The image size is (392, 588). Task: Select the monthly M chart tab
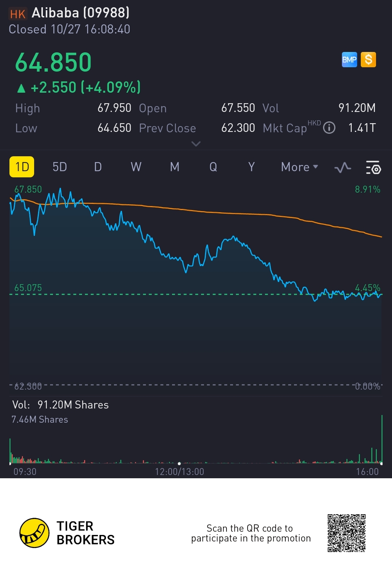point(175,167)
